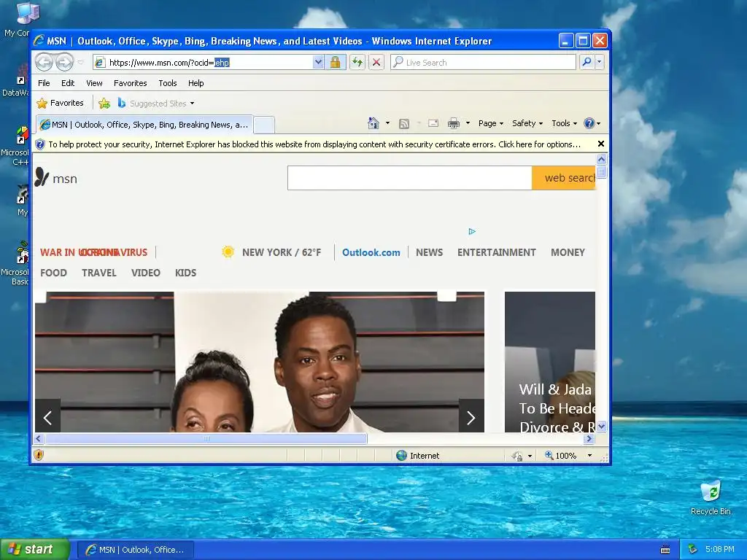The image size is (747, 560).
Task: Open the Edit menu
Action: click(x=68, y=83)
